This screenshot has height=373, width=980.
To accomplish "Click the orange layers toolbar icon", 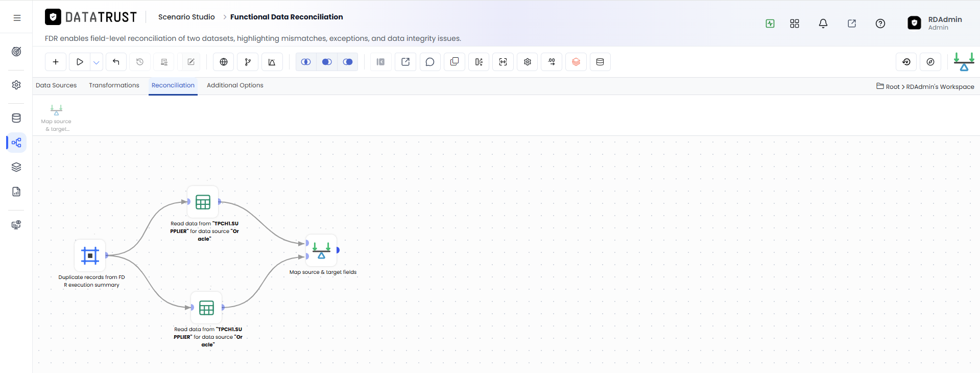I will (576, 62).
